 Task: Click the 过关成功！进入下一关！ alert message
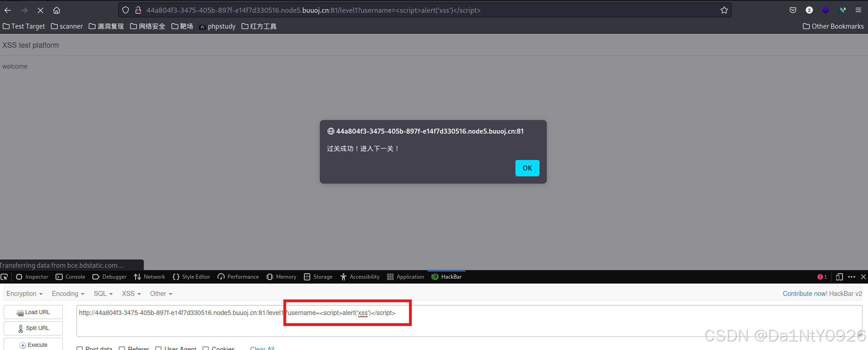363,149
